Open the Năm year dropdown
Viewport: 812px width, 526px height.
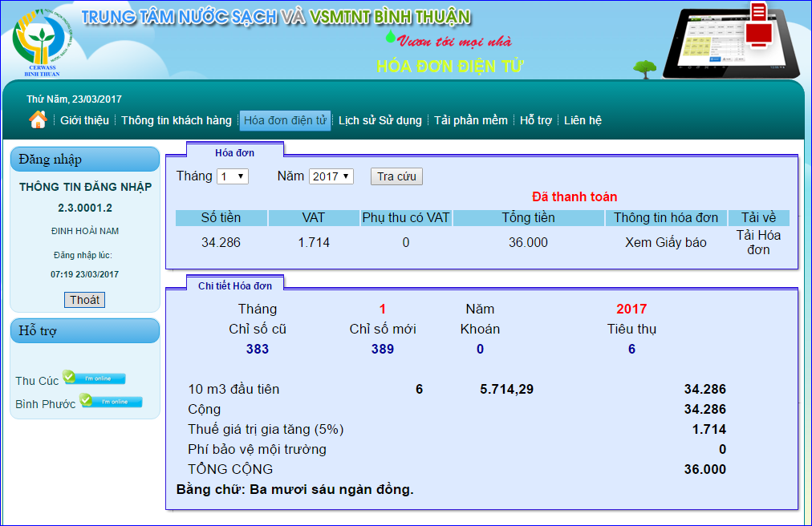point(331,176)
